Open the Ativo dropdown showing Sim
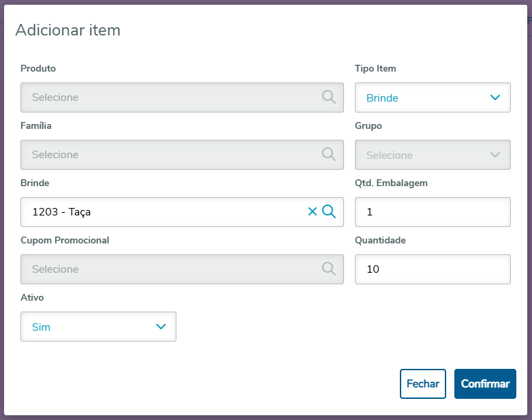The width and height of the screenshot is (532, 420). (x=98, y=327)
